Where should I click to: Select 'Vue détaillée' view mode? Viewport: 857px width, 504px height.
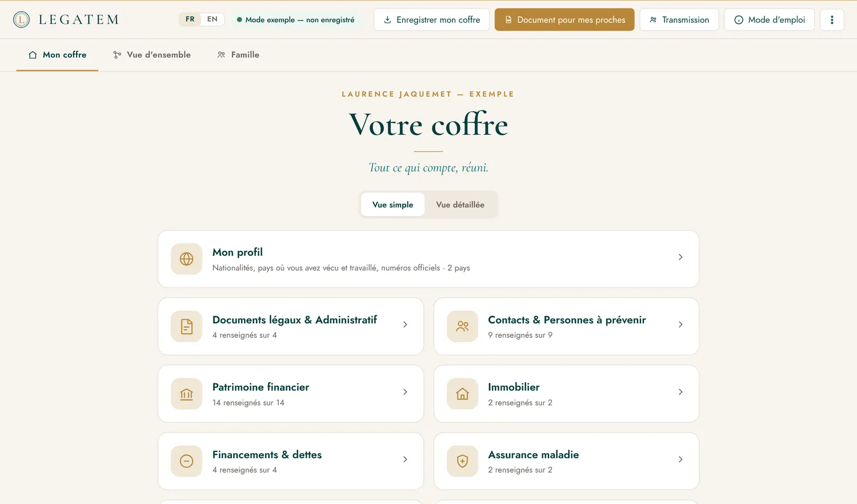click(460, 205)
